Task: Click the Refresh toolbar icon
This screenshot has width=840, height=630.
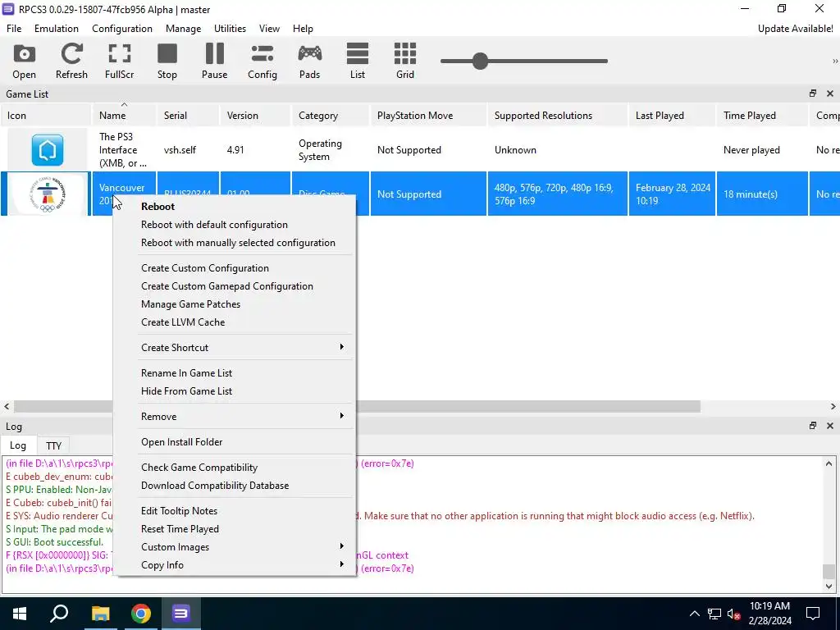Action: (x=71, y=61)
